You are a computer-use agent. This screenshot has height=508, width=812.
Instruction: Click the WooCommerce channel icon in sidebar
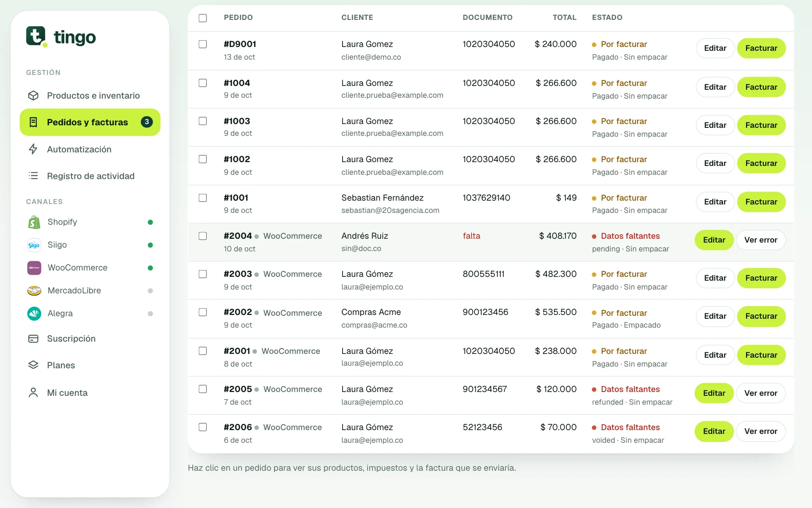click(34, 268)
